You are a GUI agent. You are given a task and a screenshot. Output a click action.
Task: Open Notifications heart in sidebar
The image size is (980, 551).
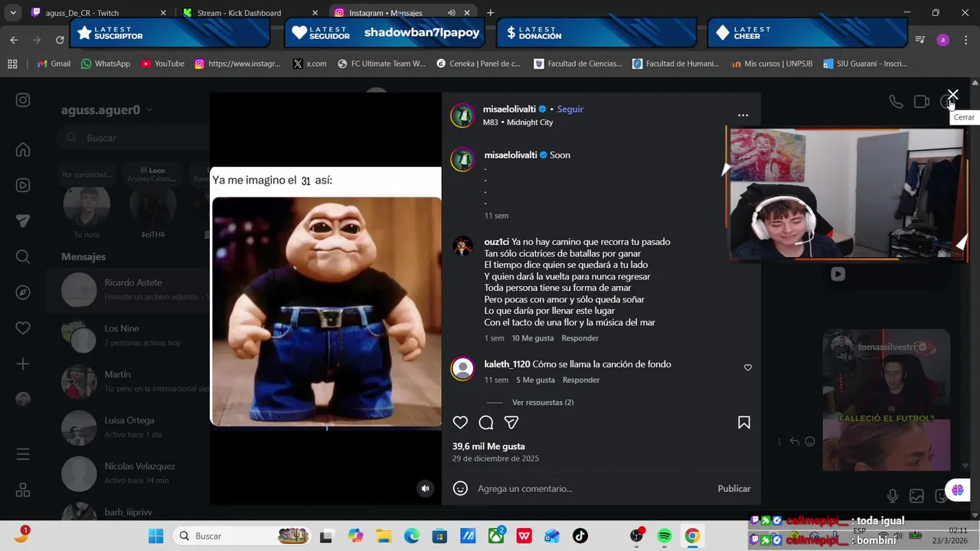click(23, 328)
